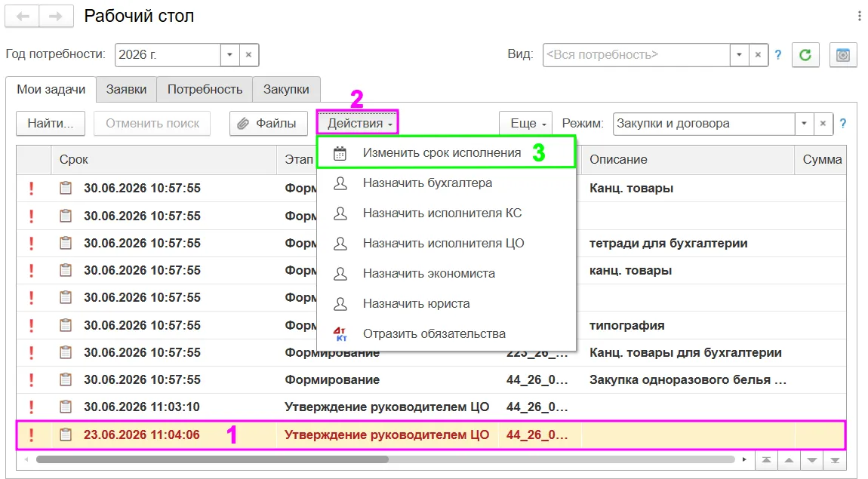Move down one row with the down arrow
Screen dimensions: 868x479
(x=812, y=459)
